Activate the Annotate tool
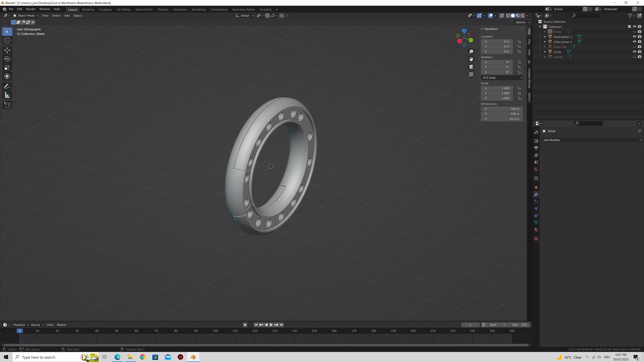Viewport: 644px width, 362px height. click(7, 86)
